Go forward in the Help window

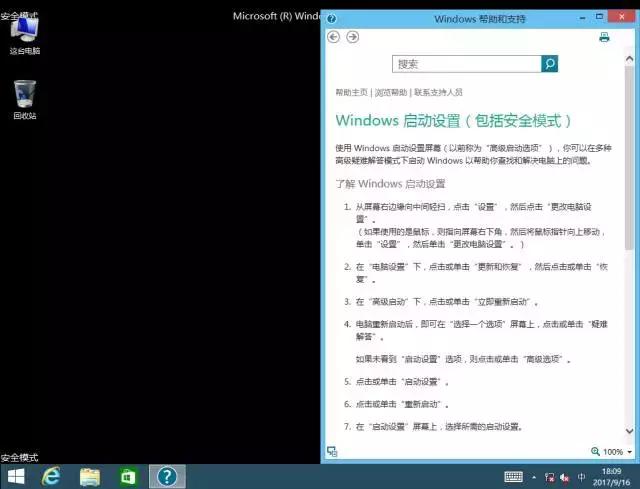click(x=353, y=37)
